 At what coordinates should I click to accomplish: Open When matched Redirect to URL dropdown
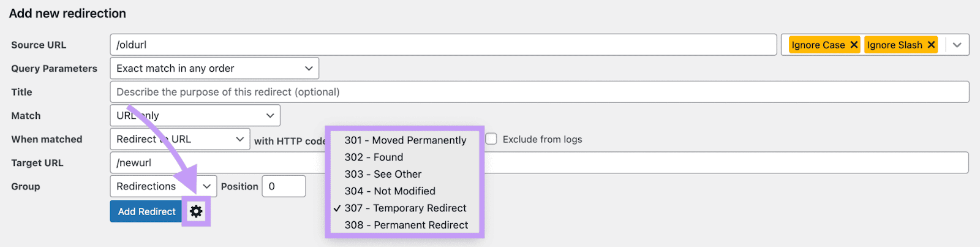[179, 139]
